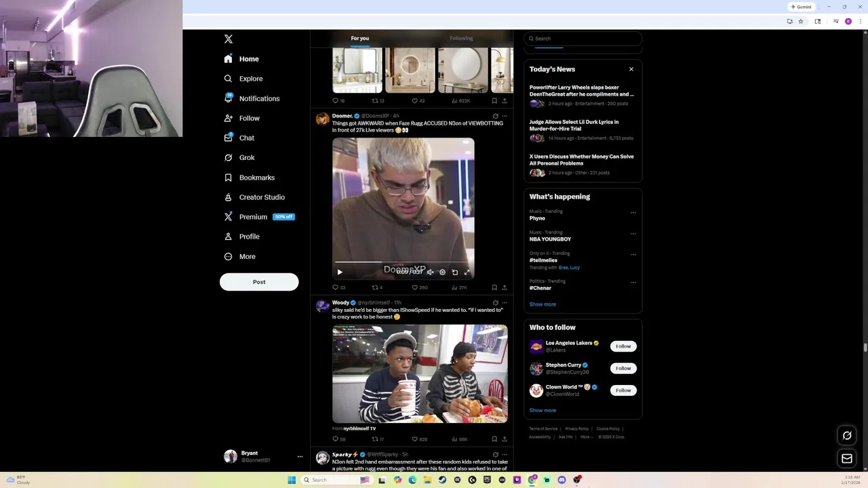Viewport: 868px width, 488px height.
Task: Share the Doomer post
Action: pyautogui.click(x=505, y=287)
